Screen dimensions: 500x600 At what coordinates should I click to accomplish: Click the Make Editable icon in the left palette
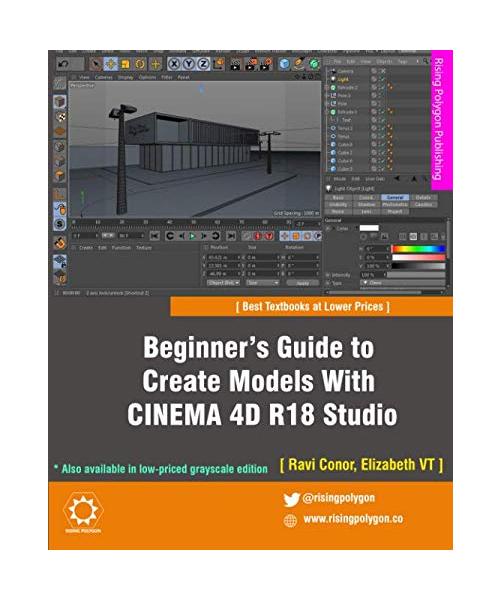click(x=60, y=84)
